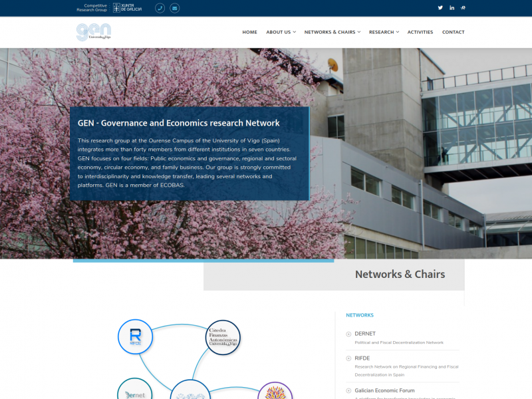The image size is (532, 399).
Task: Click the GEN Universidade de Vigo logo
Action: (94, 32)
